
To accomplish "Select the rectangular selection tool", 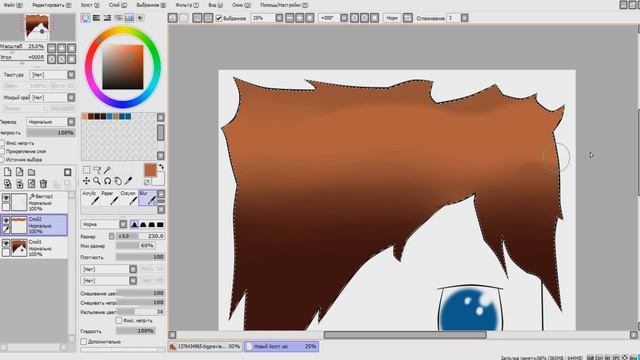I will coord(87,170).
